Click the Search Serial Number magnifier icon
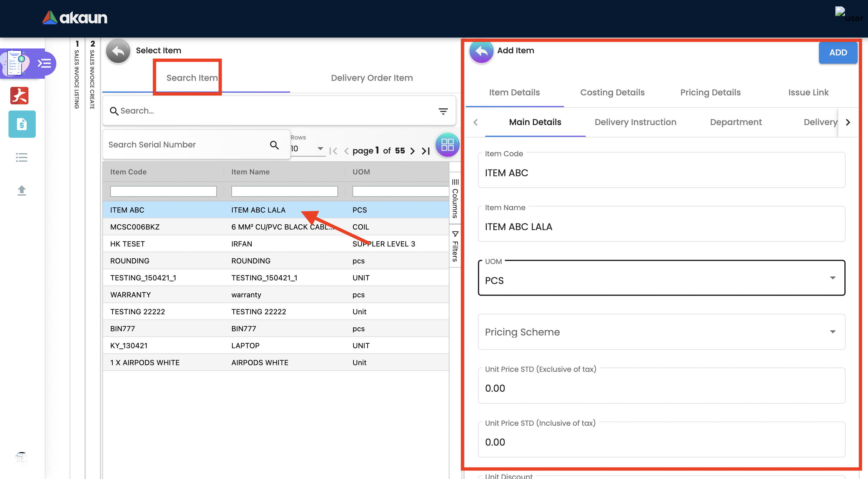The image size is (868, 479). (x=274, y=145)
